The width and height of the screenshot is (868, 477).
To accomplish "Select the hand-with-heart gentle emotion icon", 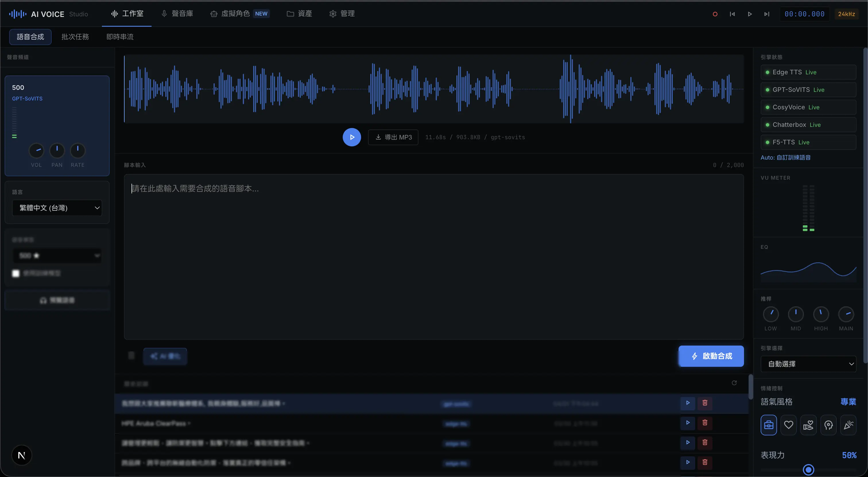I will click(809, 425).
